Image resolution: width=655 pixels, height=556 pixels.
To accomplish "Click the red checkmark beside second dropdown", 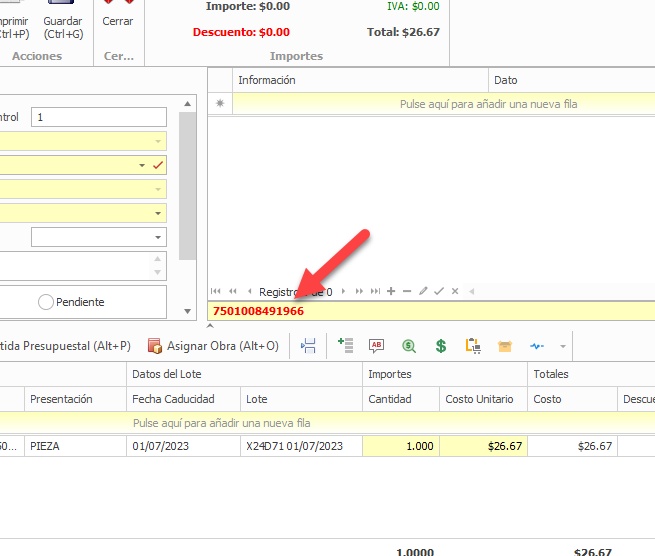I will pos(158,165).
